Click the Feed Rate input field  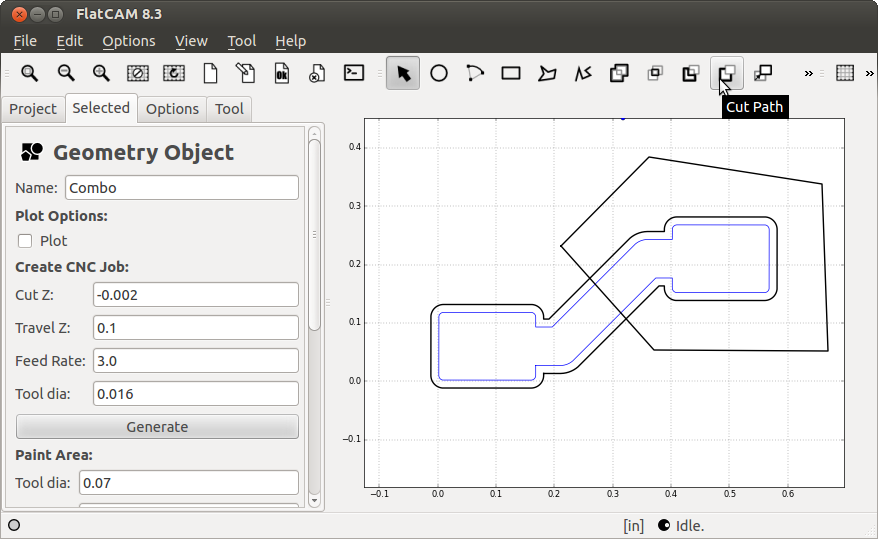click(x=195, y=360)
